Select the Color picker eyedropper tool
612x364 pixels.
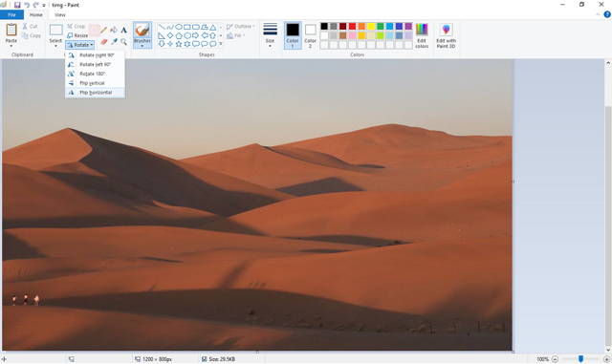(114, 41)
